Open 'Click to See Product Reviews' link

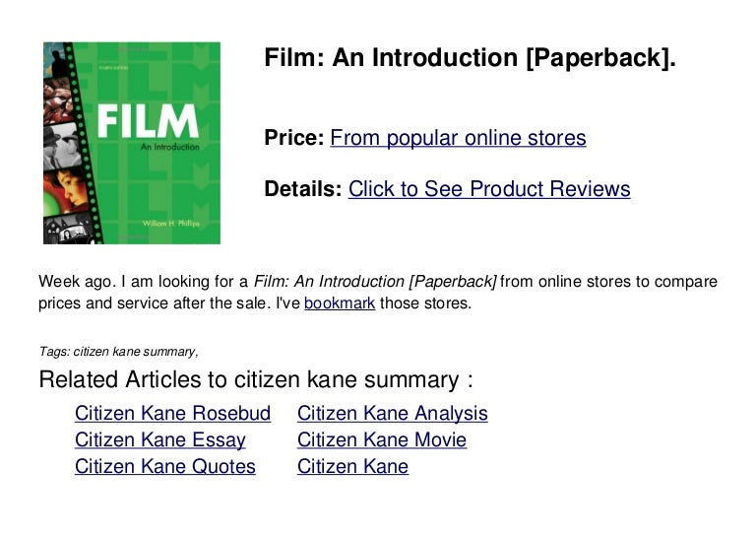[489, 189]
